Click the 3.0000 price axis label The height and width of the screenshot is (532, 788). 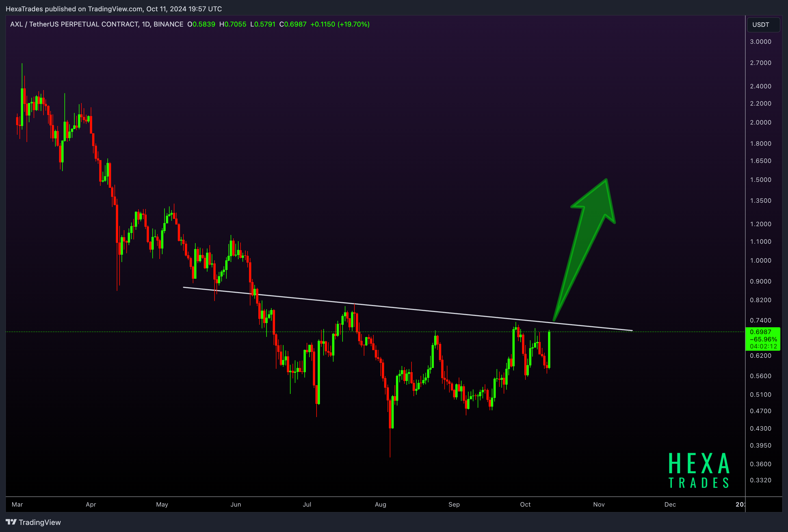coord(760,42)
